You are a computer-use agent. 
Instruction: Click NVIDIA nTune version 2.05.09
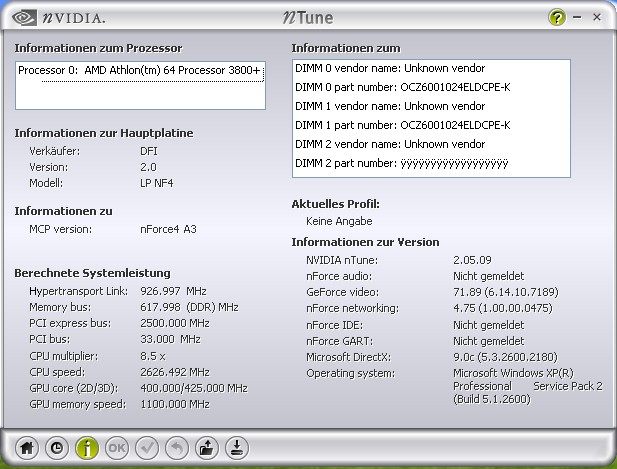point(472,260)
